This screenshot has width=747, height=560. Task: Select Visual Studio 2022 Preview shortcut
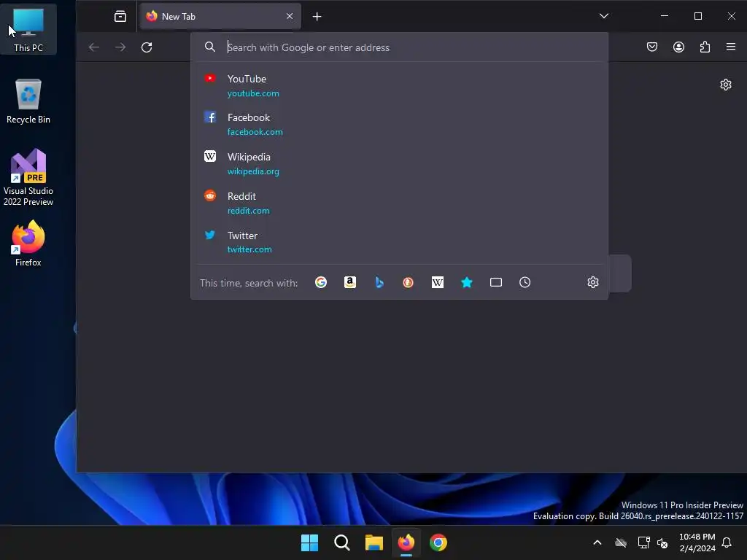[28, 177]
